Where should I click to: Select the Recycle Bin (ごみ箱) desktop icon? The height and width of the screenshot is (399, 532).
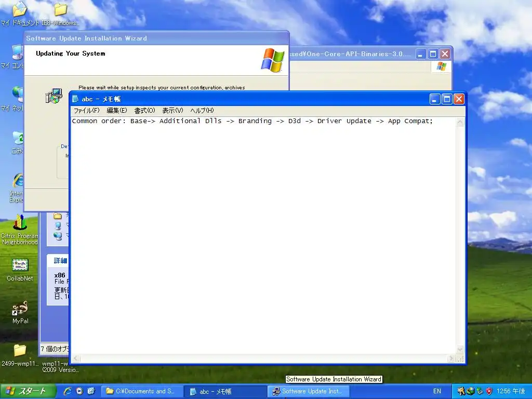click(18, 142)
